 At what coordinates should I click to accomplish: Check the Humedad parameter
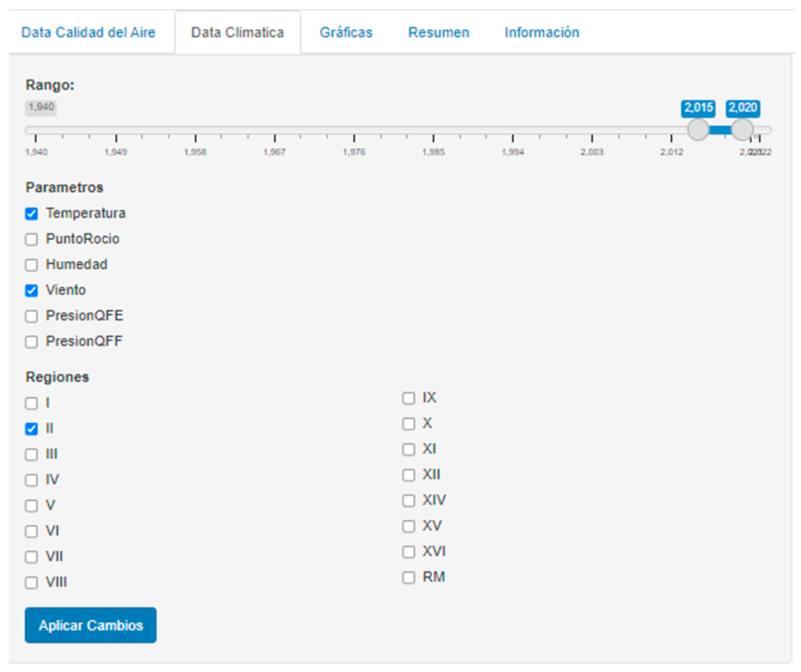coord(31,265)
